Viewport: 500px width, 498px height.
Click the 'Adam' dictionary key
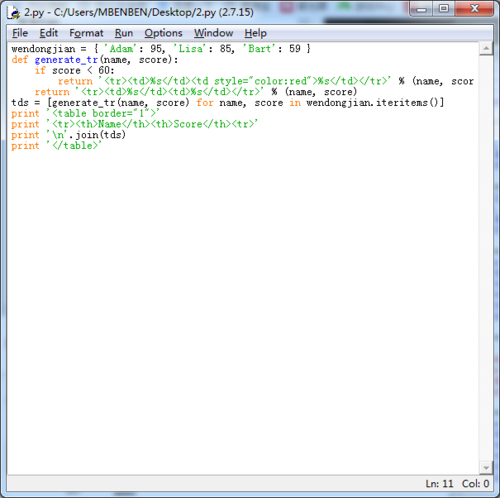(121, 49)
